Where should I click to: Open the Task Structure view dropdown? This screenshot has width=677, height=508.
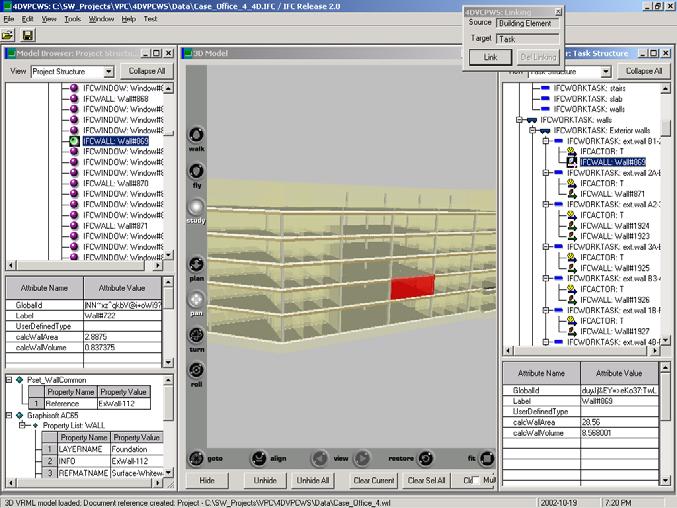coord(606,71)
